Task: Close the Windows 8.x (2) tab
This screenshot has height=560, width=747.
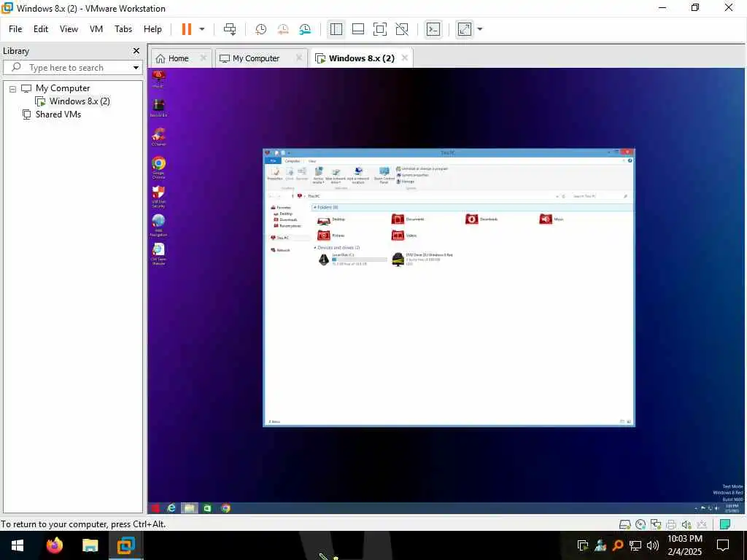Action: (404, 58)
